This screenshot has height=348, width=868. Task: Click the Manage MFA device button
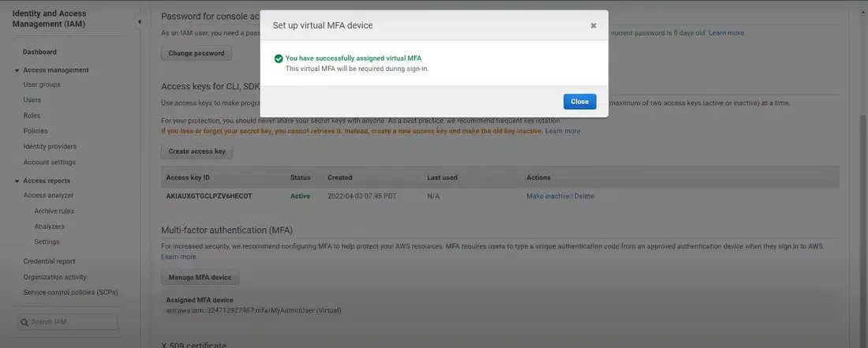(x=200, y=277)
